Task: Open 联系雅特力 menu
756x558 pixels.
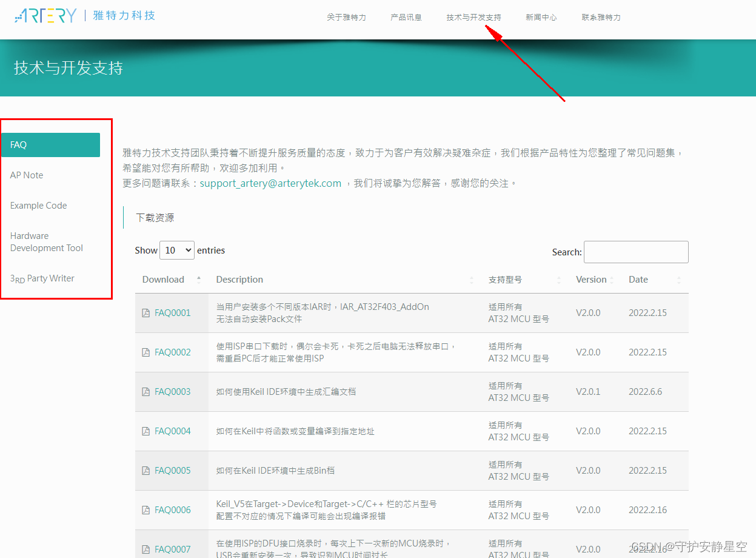Action: click(x=601, y=18)
